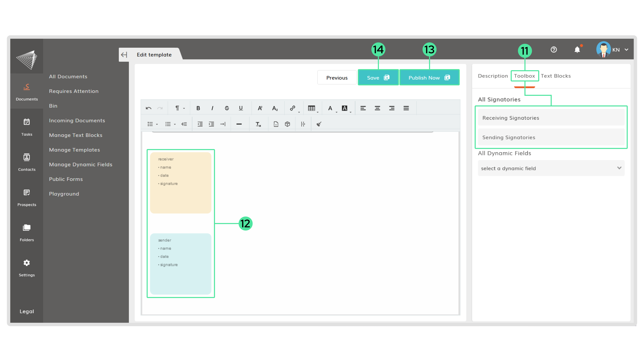The height and width of the screenshot is (362, 644).
Task: Toggle italic text formatting
Action: click(x=212, y=108)
